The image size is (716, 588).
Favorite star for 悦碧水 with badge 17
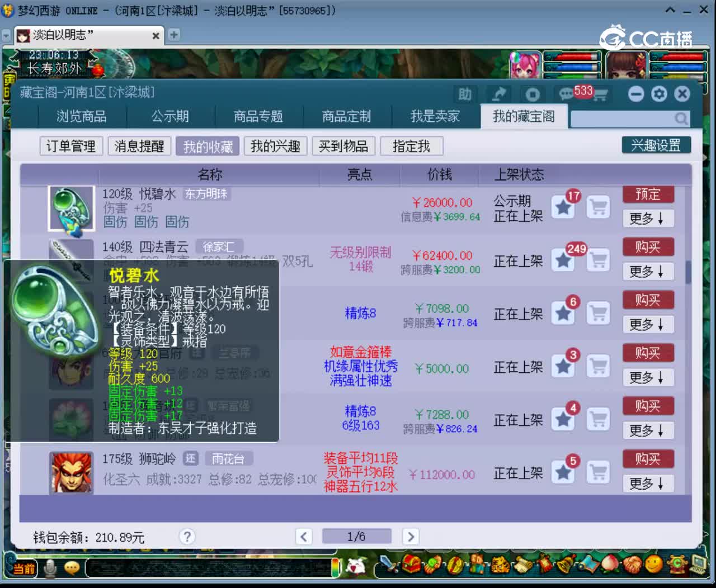click(x=563, y=207)
